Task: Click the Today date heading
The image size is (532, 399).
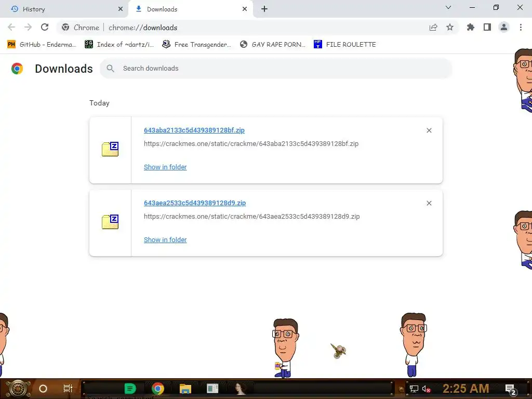Action: 99,103
